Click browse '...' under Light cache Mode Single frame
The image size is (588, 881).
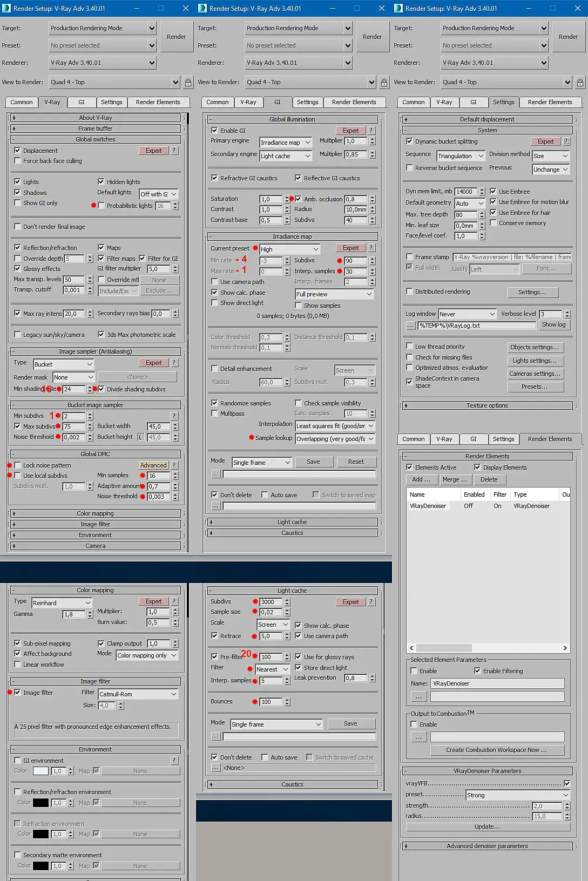point(215,736)
